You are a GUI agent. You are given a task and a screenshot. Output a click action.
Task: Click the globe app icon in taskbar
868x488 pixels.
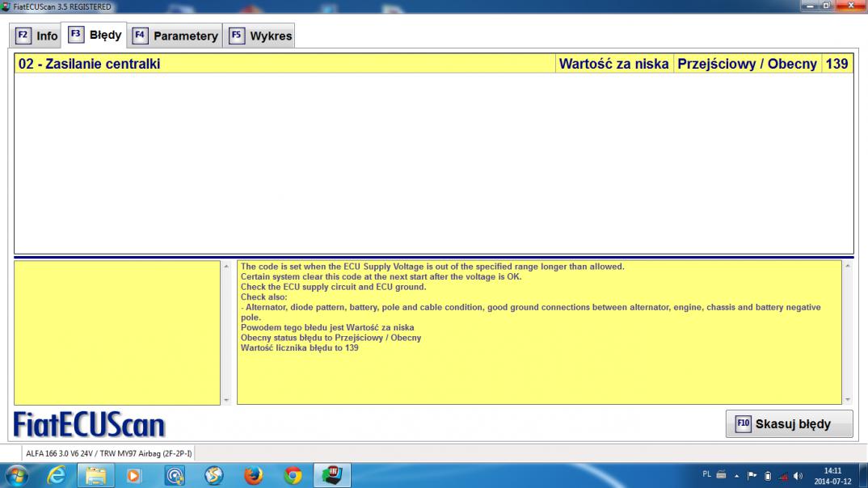(x=213, y=475)
